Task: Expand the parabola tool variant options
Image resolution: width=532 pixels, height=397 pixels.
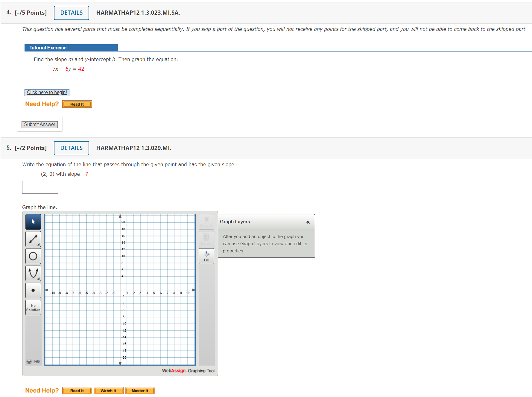Action: 38,278
